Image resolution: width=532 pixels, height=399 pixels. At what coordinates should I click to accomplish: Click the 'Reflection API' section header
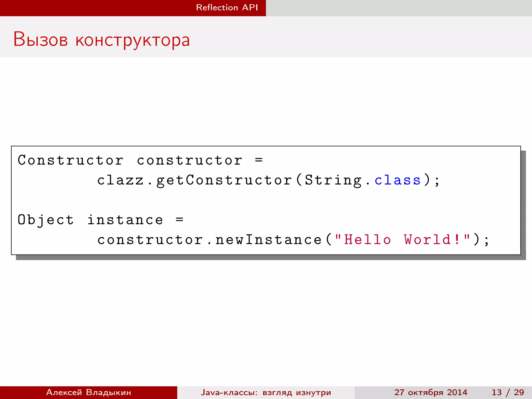coord(227,8)
